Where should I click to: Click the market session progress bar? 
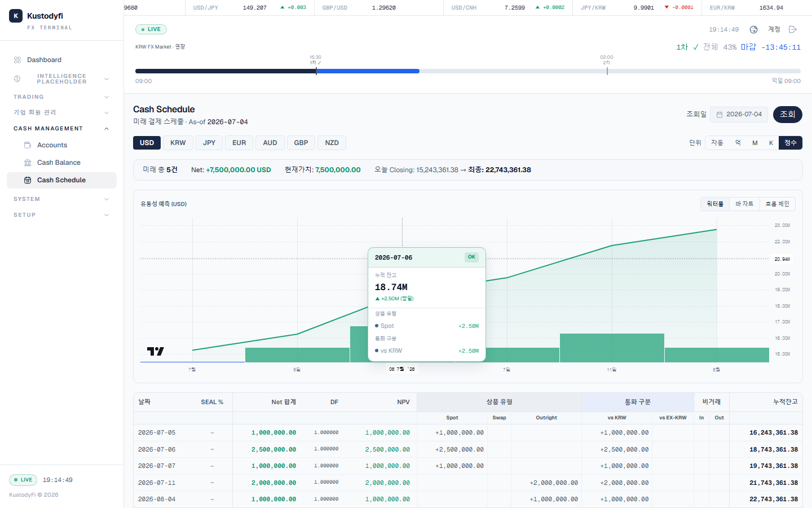[x=468, y=71]
